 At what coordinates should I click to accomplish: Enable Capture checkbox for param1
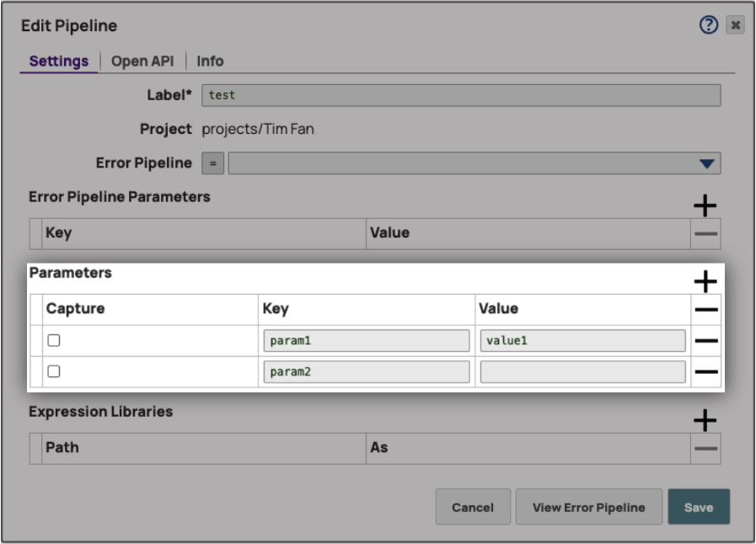pos(54,341)
